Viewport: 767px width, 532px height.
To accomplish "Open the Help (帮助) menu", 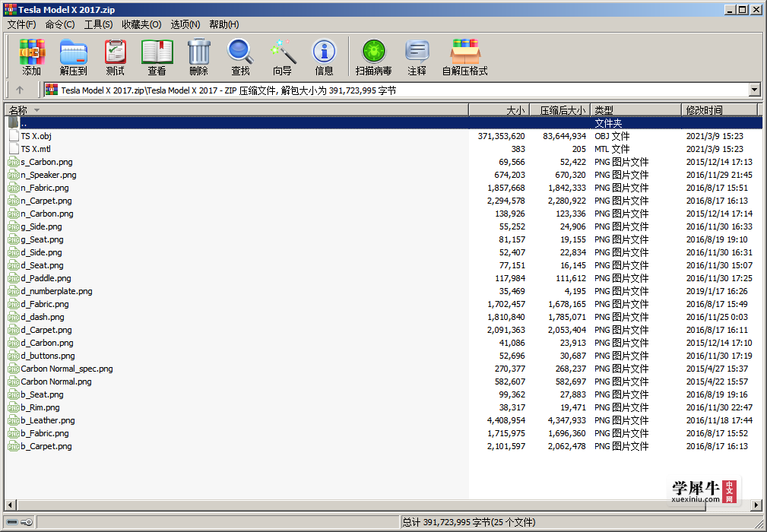I will tap(223, 24).
